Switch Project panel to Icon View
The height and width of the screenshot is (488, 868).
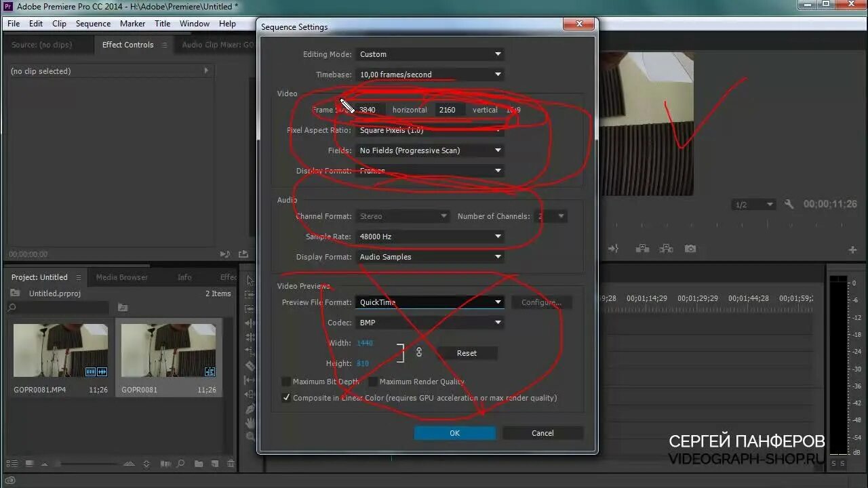pos(29,464)
